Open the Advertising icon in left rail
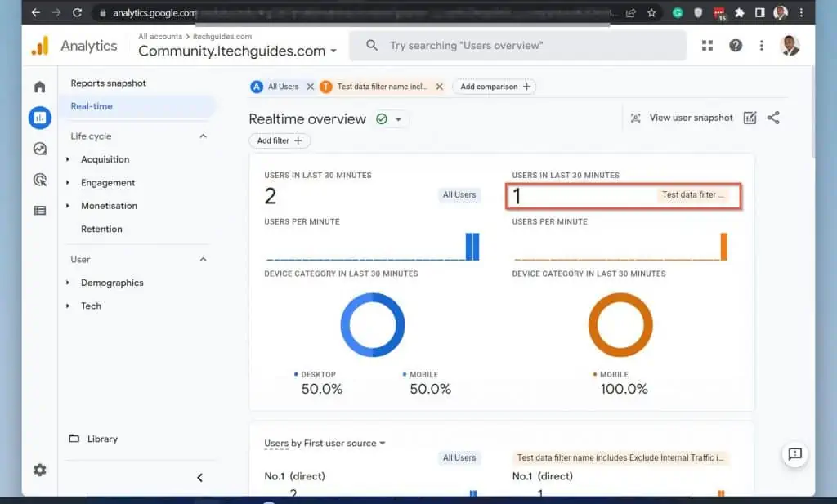837x504 pixels. [39, 180]
